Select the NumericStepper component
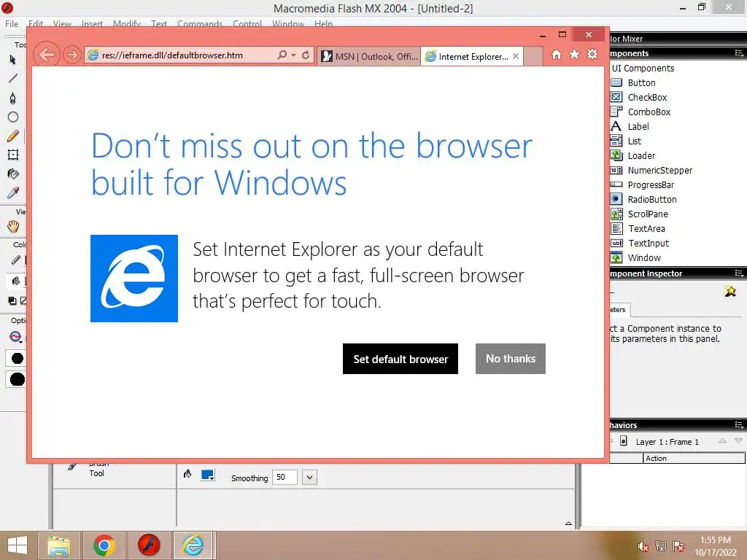 tap(659, 171)
